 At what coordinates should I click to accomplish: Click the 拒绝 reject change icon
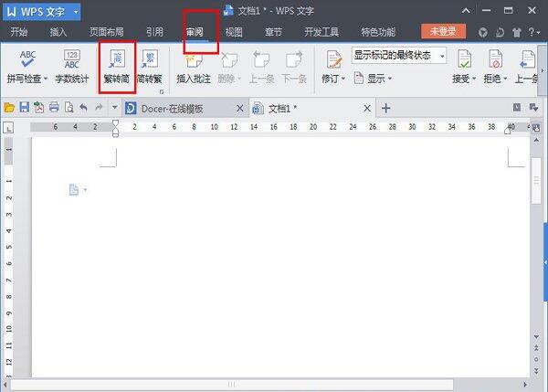tap(496, 58)
